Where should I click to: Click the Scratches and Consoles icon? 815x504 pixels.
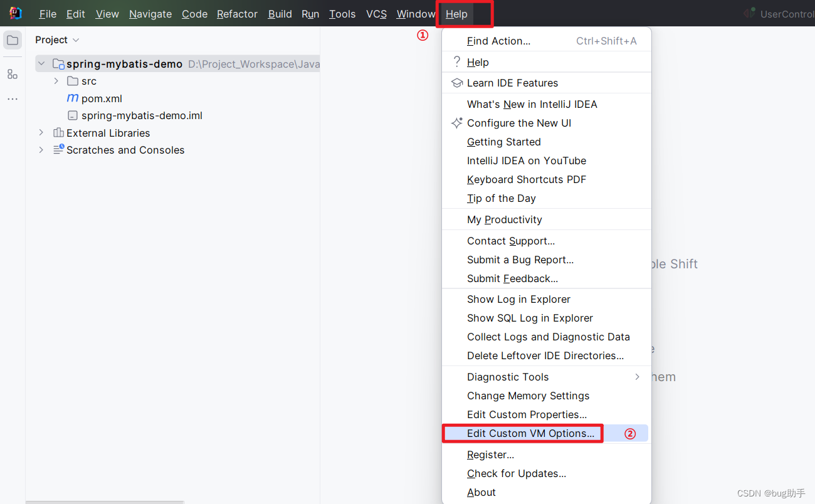58,149
